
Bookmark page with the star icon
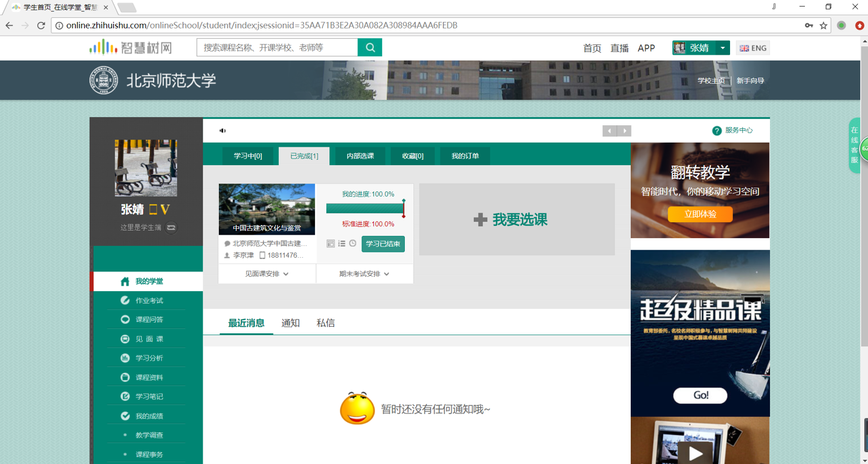point(823,26)
